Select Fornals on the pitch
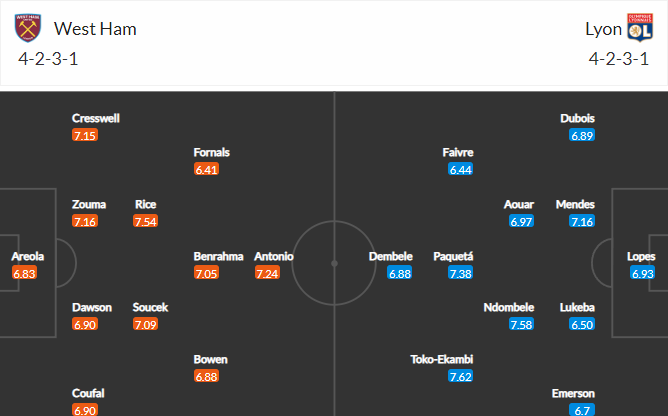668x416 pixels. click(x=212, y=152)
